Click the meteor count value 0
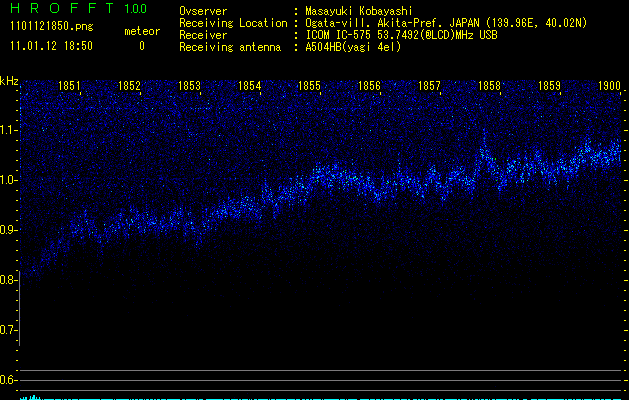 coord(142,46)
